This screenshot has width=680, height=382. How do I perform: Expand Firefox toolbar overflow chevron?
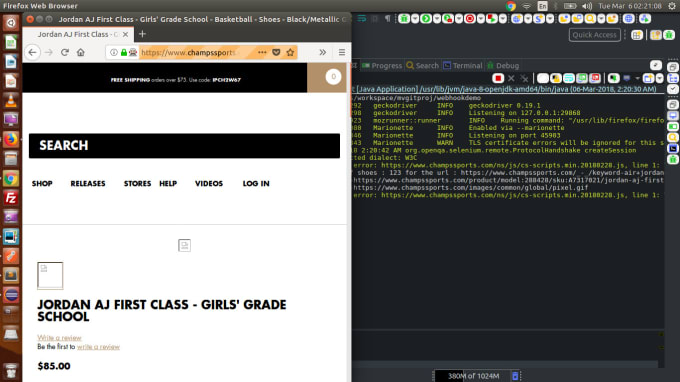[x=322, y=52]
